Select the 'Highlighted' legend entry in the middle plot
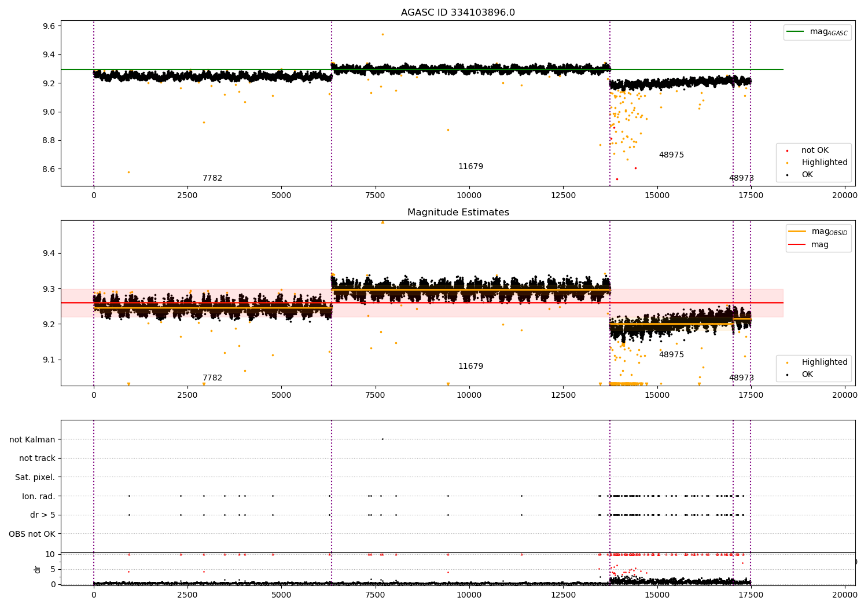This screenshot has width=868, height=608. (824, 362)
